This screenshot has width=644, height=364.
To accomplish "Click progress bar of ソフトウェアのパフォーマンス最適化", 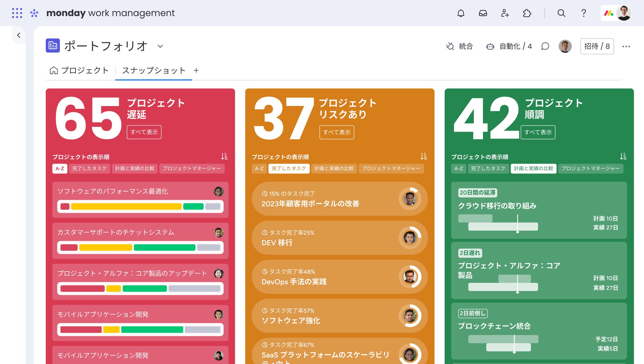I will point(140,207).
